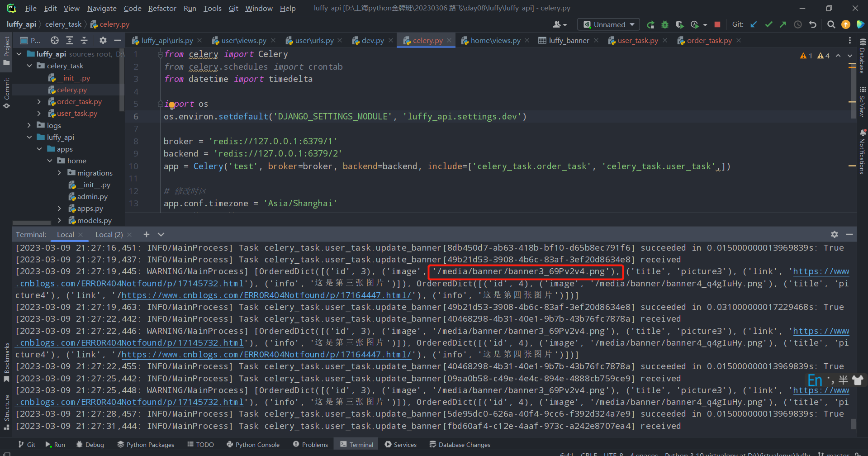Open the Refactor menu
This screenshot has height=456, width=868.
162,8
